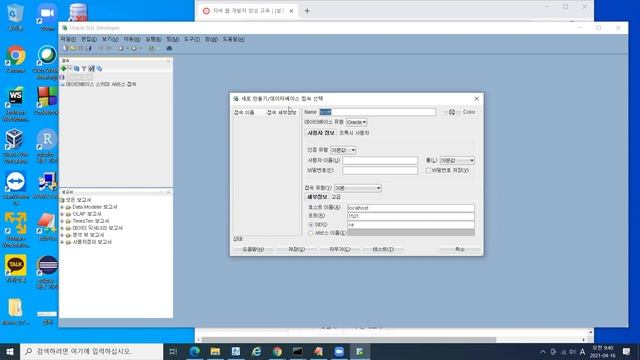Screen dimensions: 640x360
Task: Open the 롤 dropdown
Action: [457, 160]
